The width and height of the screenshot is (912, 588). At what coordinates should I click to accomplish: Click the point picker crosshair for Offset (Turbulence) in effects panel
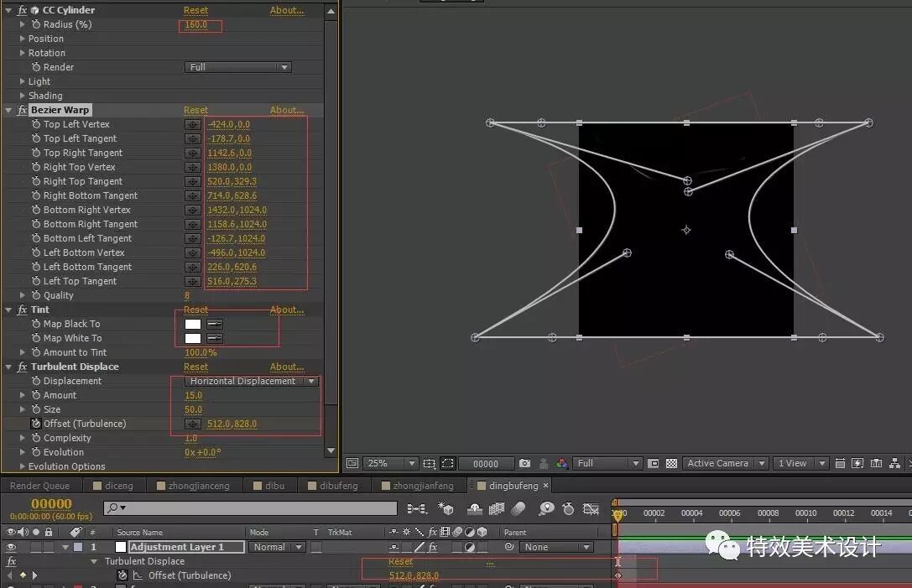[x=192, y=424]
